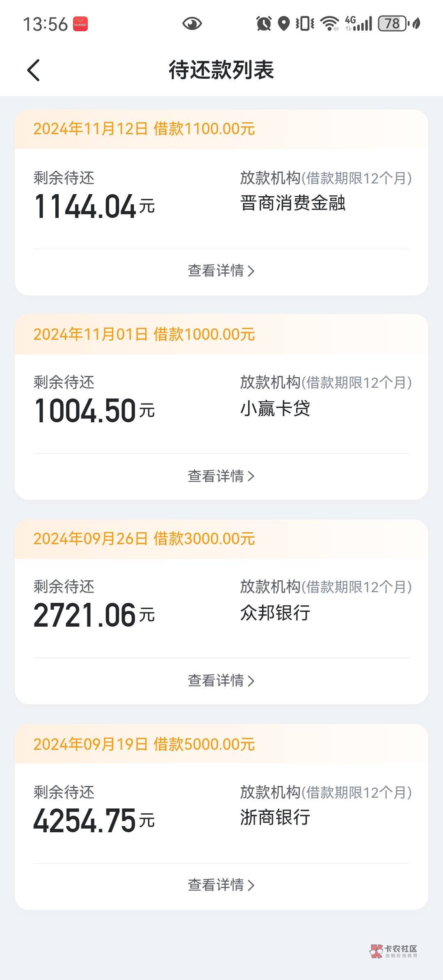Image resolution: width=443 pixels, height=980 pixels.
Task: Tap the Huawei app notification icon
Action: pos(80,24)
